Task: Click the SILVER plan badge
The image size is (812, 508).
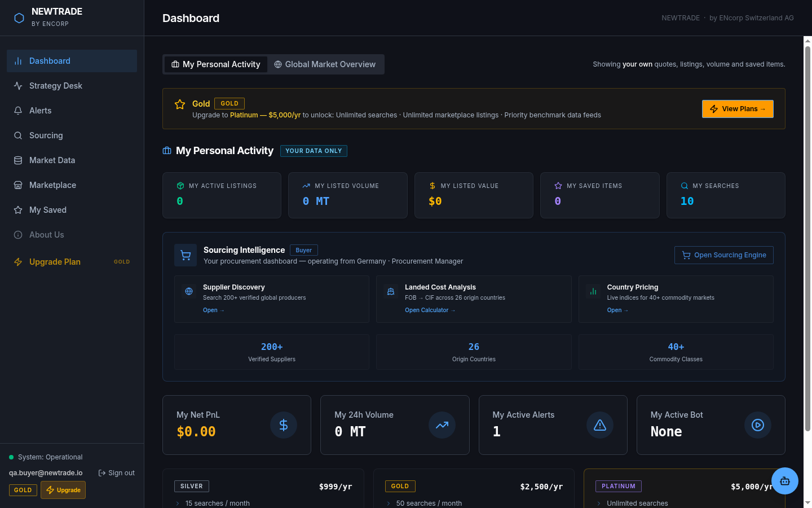Action: [192, 486]
